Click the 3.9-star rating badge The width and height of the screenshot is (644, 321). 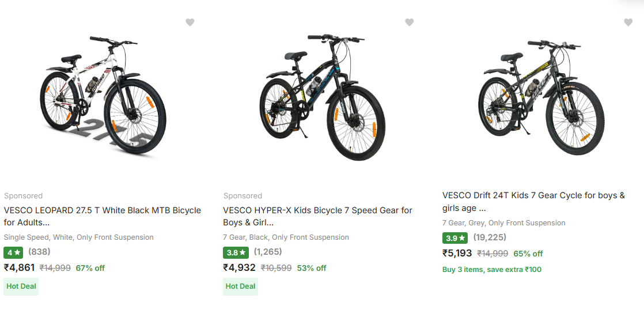pos(454,237)
